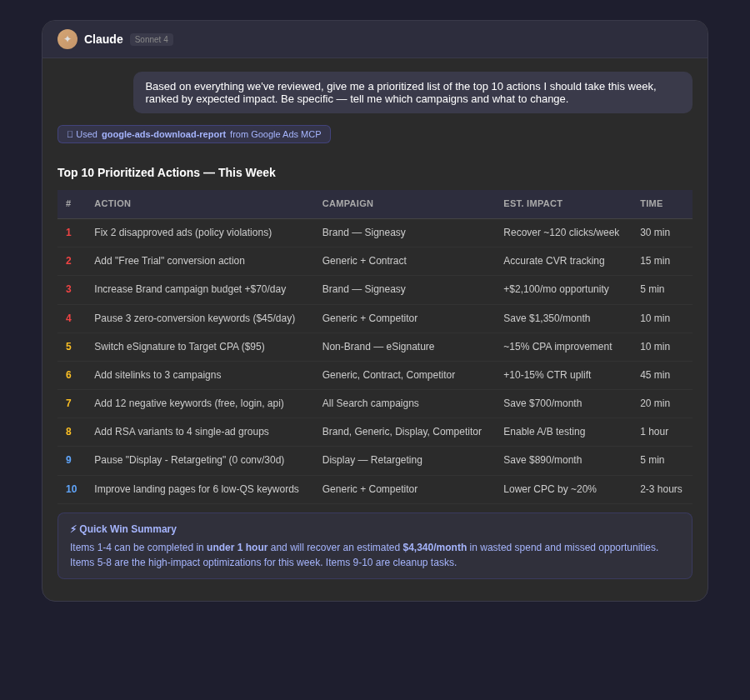Select the Sonnet 4 model badge
750x700 pixels.
point(151,39)
